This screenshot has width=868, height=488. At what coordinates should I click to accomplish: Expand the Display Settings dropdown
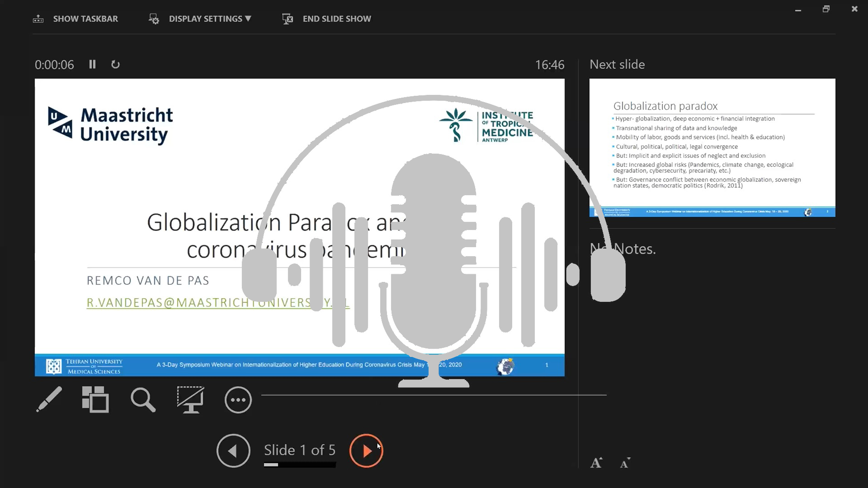click(x=210, y=19)
